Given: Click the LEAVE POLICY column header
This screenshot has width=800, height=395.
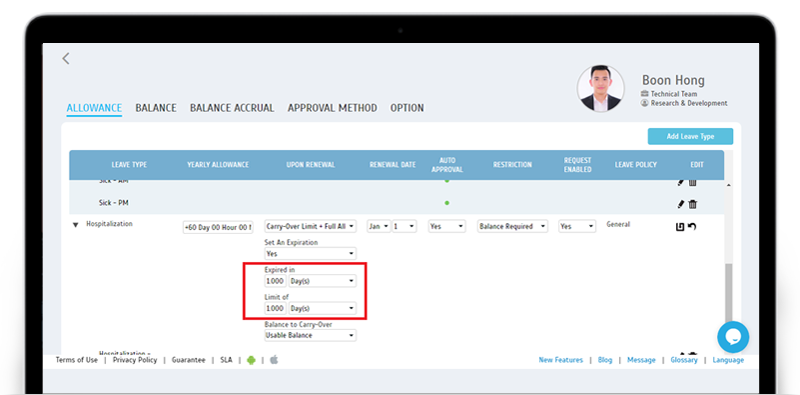Looking at the screenshot, I should pyautogui.click(x=636, y=165).
